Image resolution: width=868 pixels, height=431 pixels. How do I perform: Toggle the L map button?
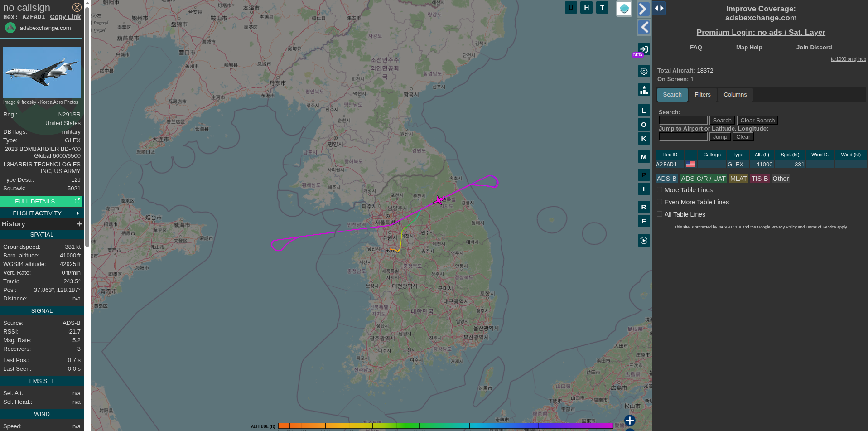[644, 111]
